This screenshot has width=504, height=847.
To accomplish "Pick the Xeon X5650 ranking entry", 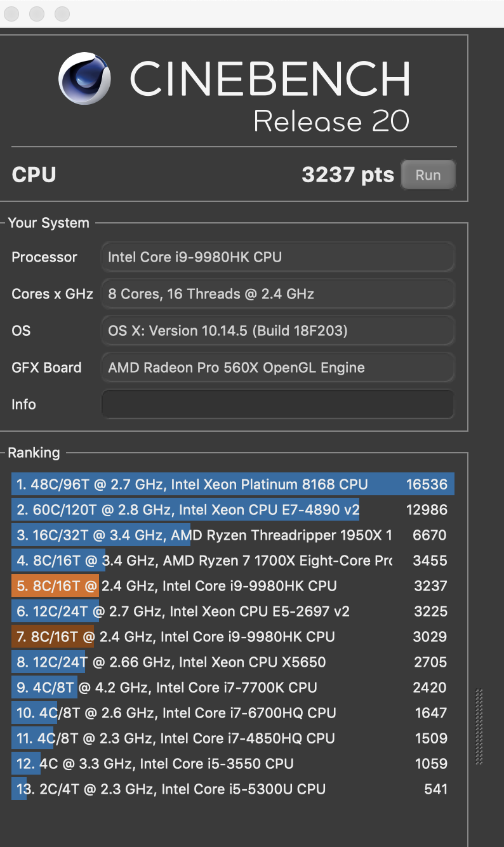I will tap(232, 662).
